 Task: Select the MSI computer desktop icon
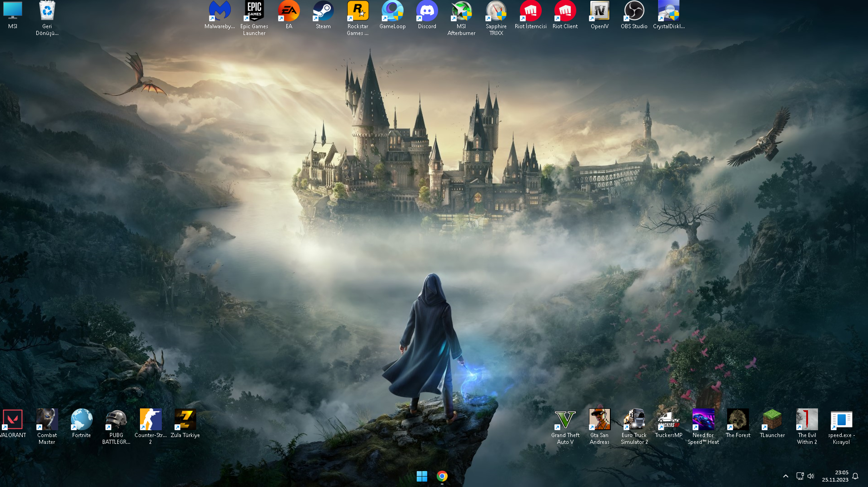[13, 15]
